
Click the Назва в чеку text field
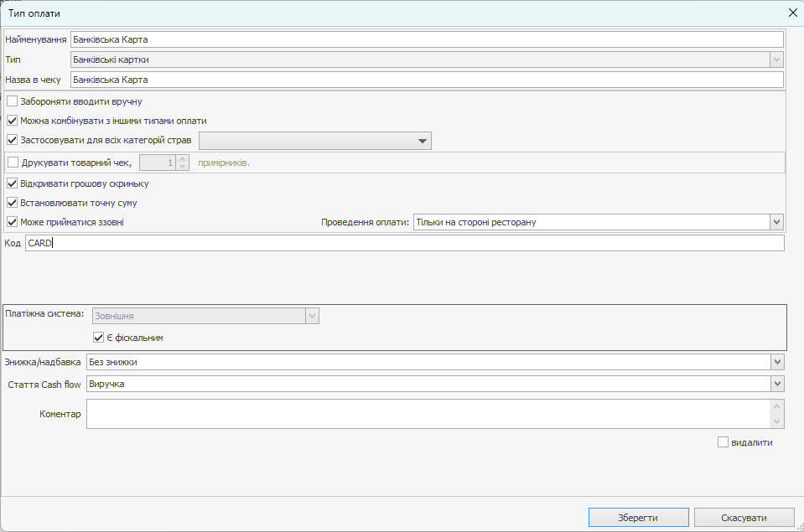[x=426, y=80]
